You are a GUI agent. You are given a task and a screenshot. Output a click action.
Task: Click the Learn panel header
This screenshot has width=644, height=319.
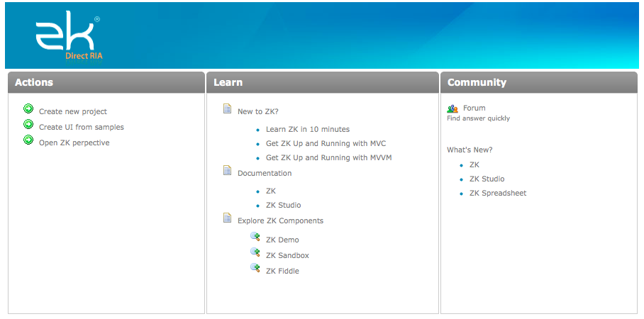(323, 82)
